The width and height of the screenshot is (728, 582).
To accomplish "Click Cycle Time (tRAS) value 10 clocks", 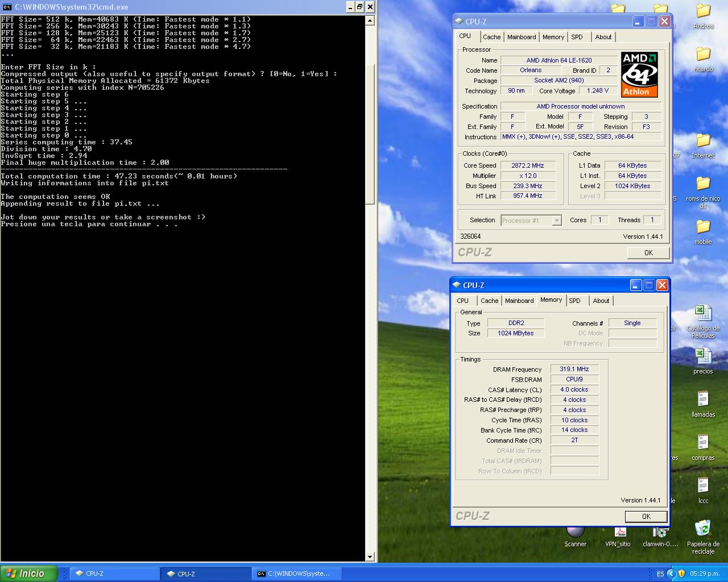I will (574, 420).
